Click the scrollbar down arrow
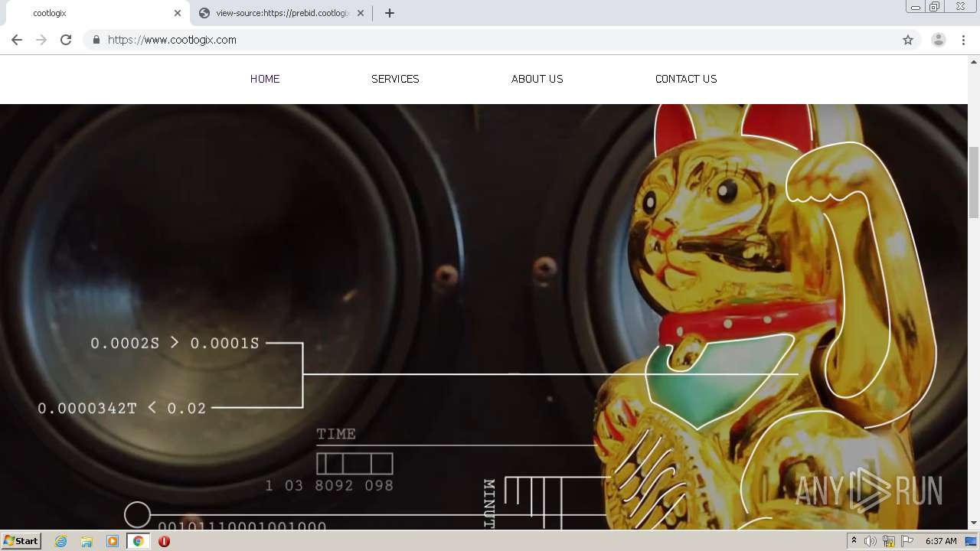 (x=974, y=523)
